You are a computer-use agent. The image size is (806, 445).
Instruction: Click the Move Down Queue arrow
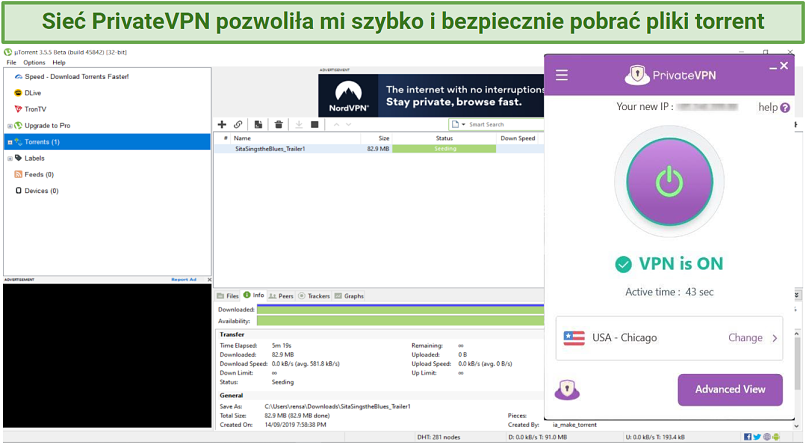pyautogui.click(x=349, y=124)
